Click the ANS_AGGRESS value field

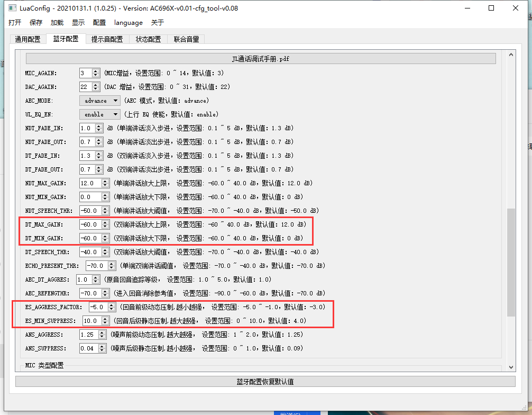click(89, 335)
